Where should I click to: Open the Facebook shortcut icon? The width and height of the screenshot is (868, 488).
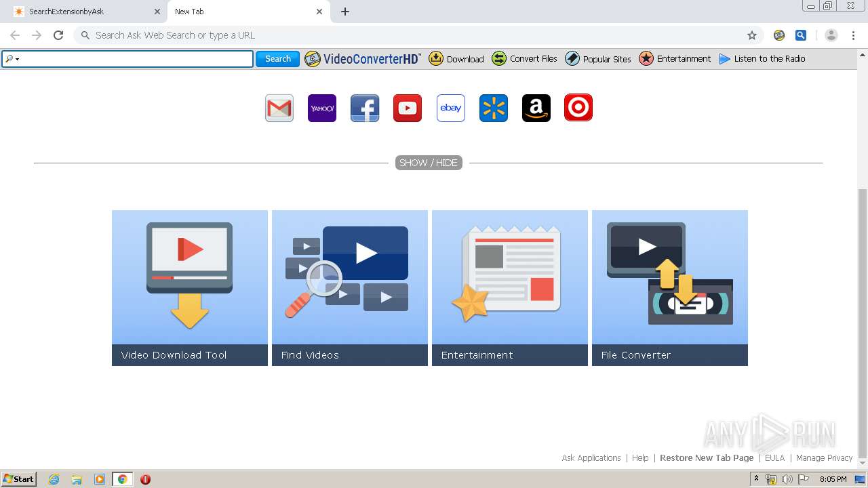365,108
